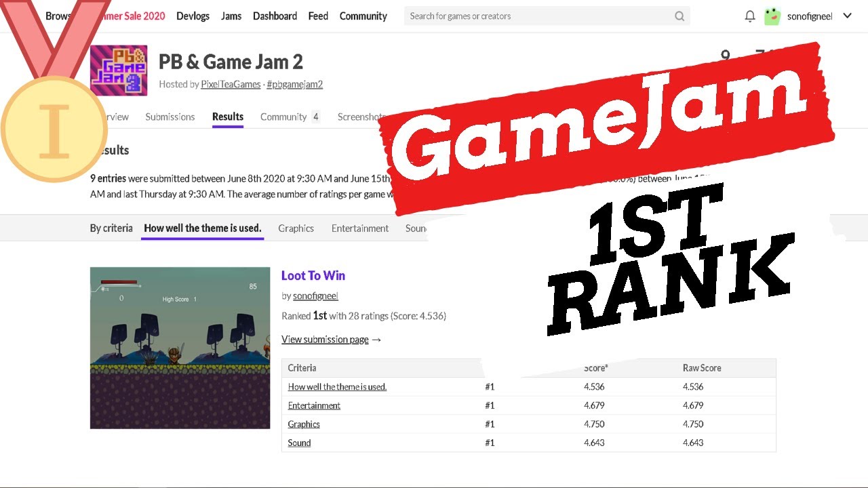The width and height of the screenshot is (868, 488).
Task: Open the Feed page
Action: tap(318, 16)
